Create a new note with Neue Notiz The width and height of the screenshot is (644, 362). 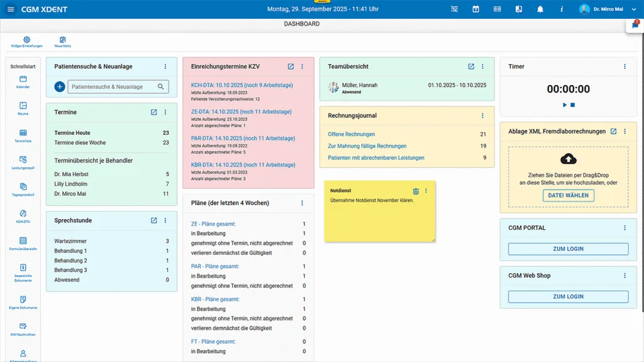click(x=62, y=40)
